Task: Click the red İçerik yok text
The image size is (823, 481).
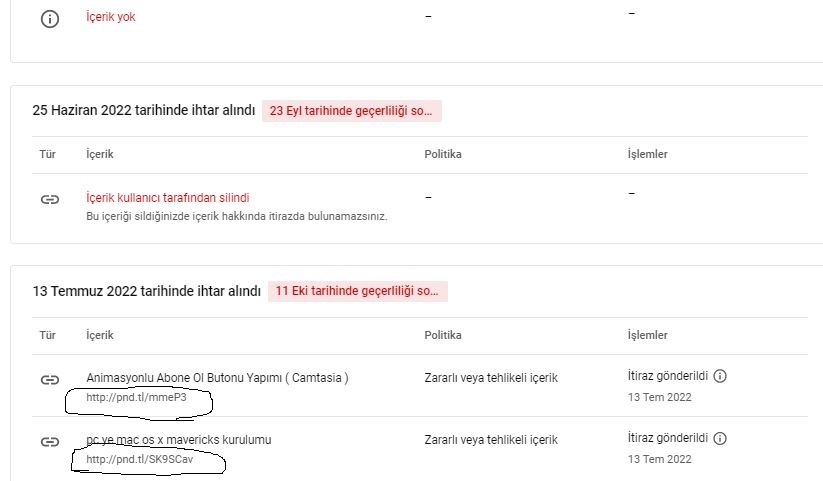Action: [111, 17]
